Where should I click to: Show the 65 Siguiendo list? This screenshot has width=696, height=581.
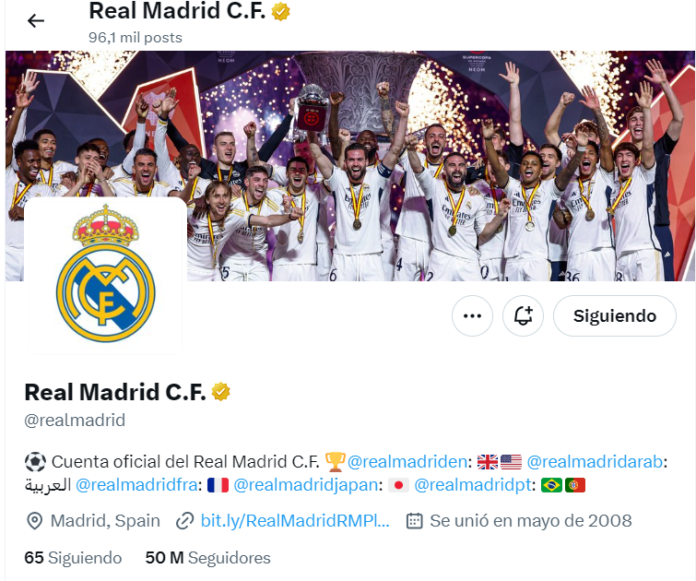tap(73, 558)
